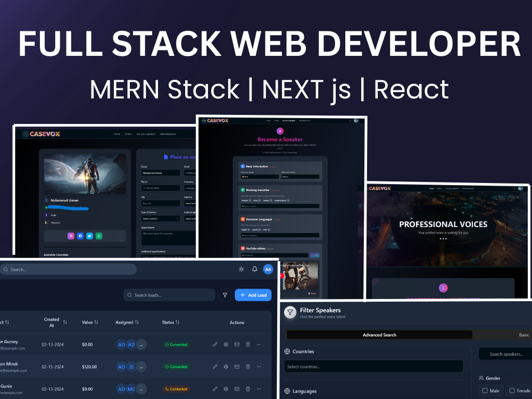
Task: Click the CASEVOX logo on the profile page
Action: 45,134
